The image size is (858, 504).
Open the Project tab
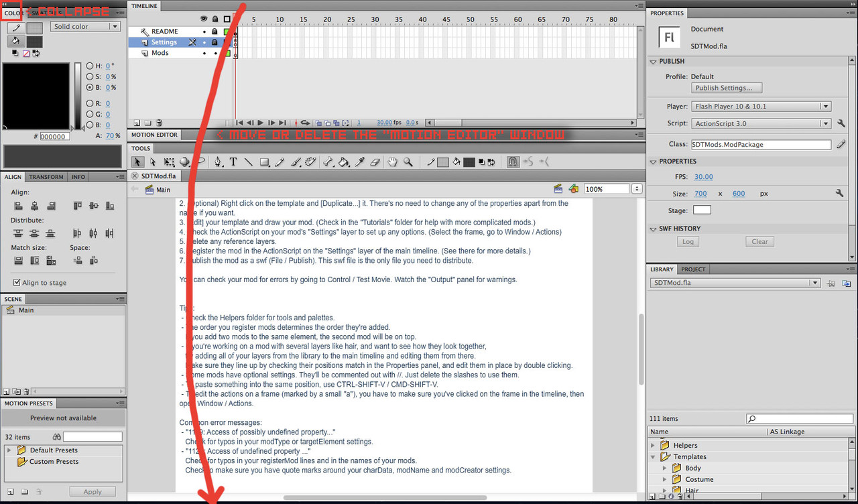pyautogui.click(x=693, y=269)
